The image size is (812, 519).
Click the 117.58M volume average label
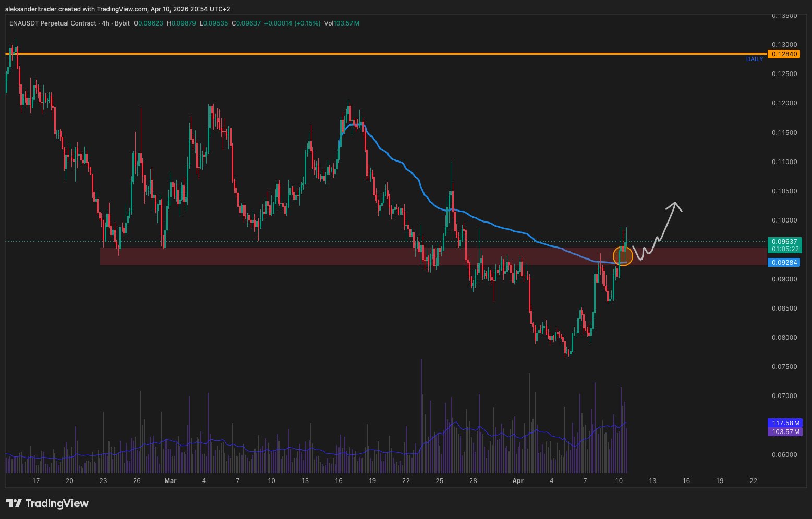tap(784, 423)
